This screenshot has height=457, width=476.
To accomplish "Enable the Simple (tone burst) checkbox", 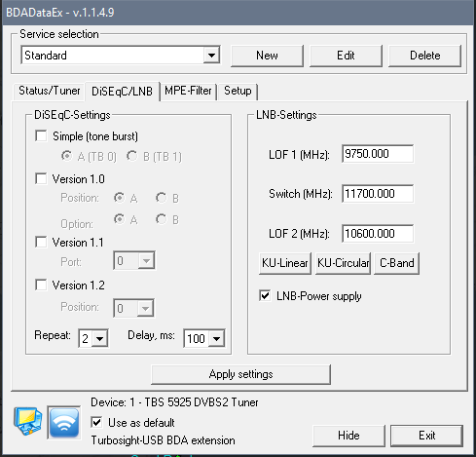I will [41, 135].
